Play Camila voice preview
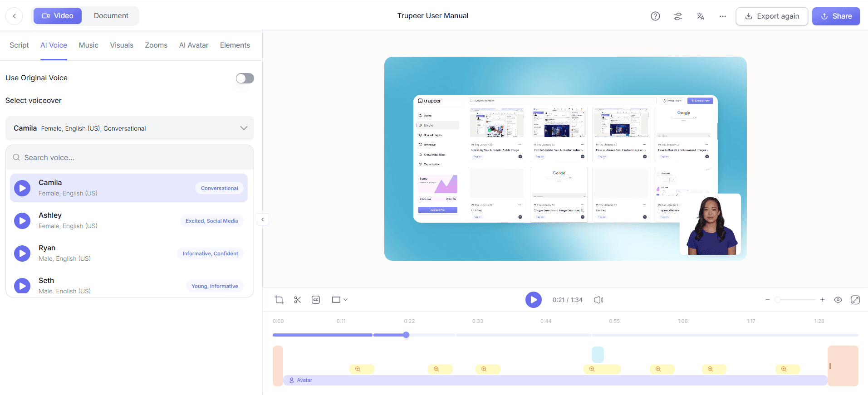Image resolution: width=868 pixels, height=395 pixels. tap(22, 188)
